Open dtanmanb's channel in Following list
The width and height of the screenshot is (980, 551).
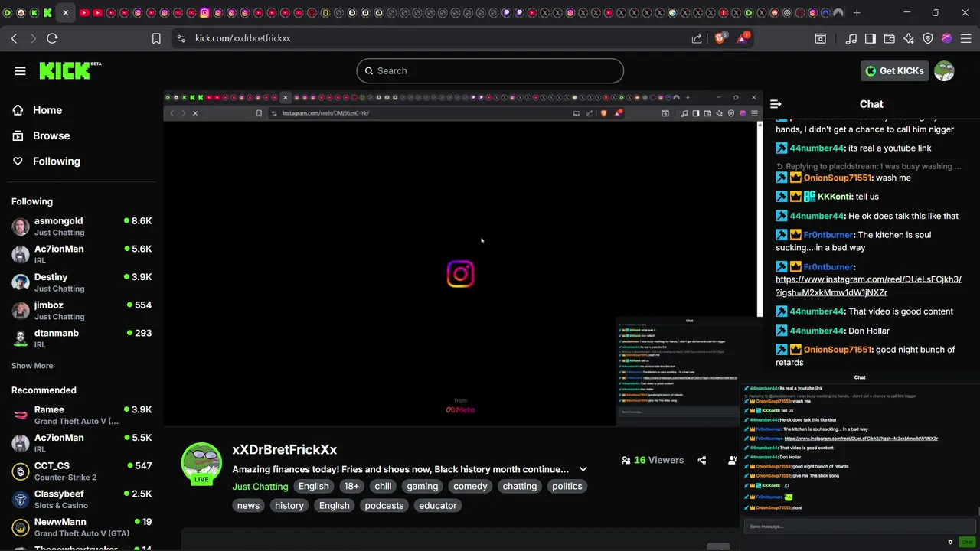point(82,338)
